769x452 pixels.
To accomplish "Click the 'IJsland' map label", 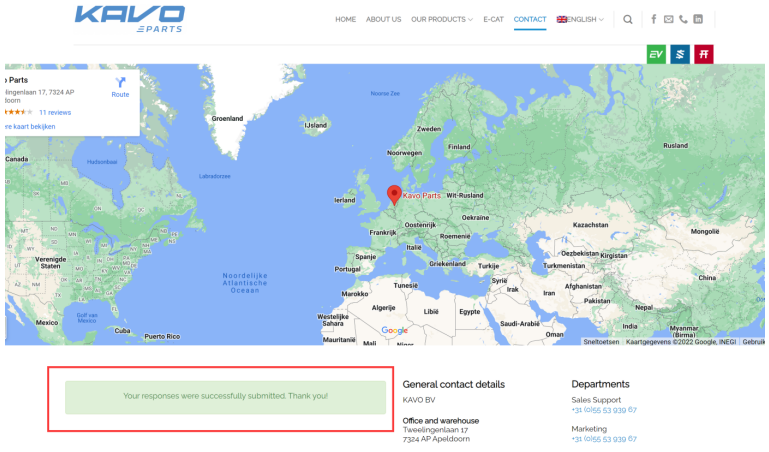I will click(315, 126).
